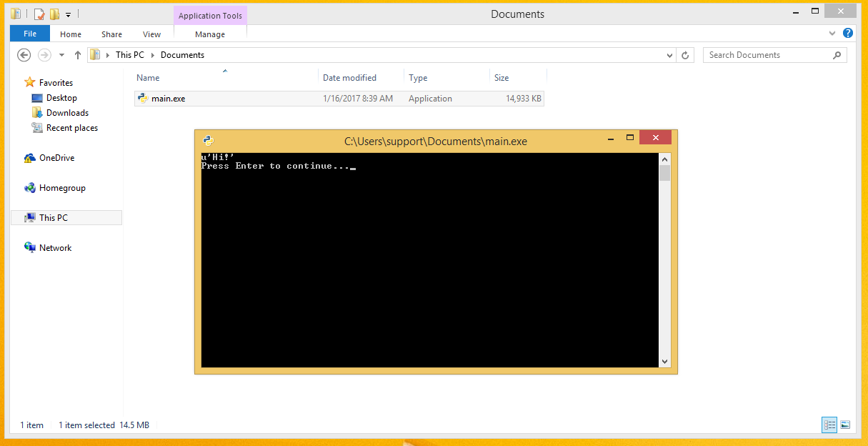Go back using the Back arrow
The height and width of the screenshot is (446, 868).
(24, 55)
